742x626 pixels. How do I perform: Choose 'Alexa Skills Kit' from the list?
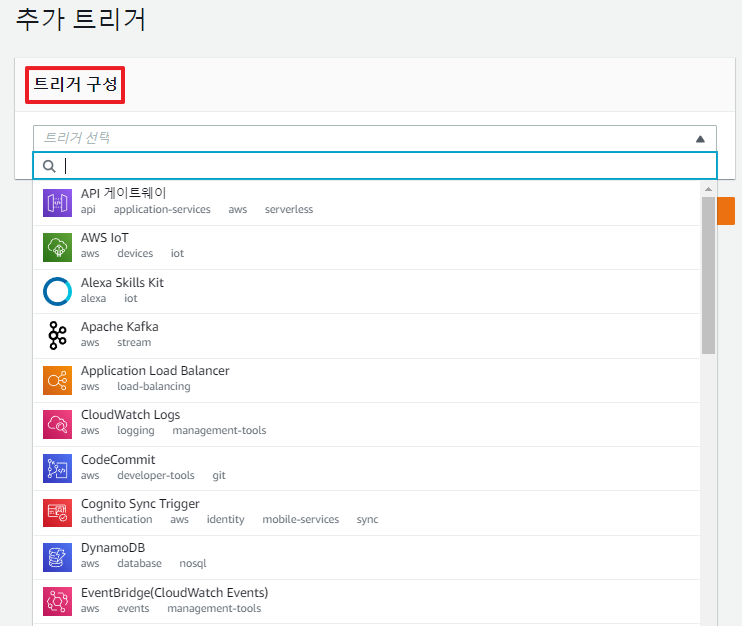[366, 291]
